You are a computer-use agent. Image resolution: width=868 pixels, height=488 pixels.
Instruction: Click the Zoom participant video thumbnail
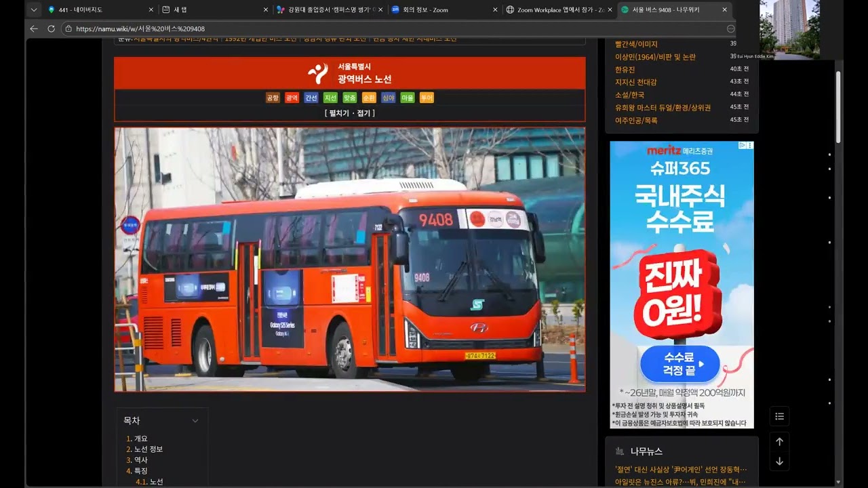click(789, 30)
